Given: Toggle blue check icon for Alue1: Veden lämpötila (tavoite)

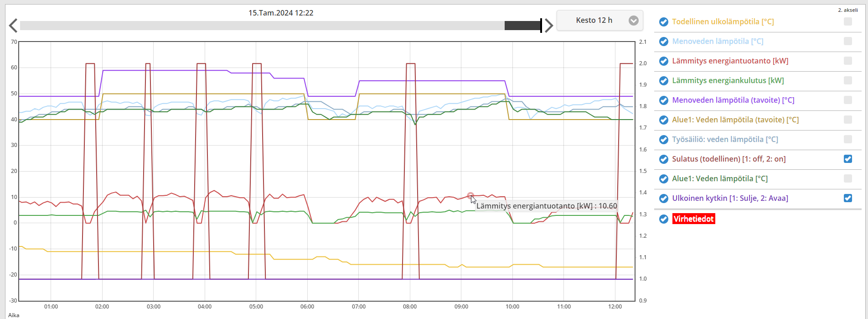Looking at the screenshot, I should 664,120.
